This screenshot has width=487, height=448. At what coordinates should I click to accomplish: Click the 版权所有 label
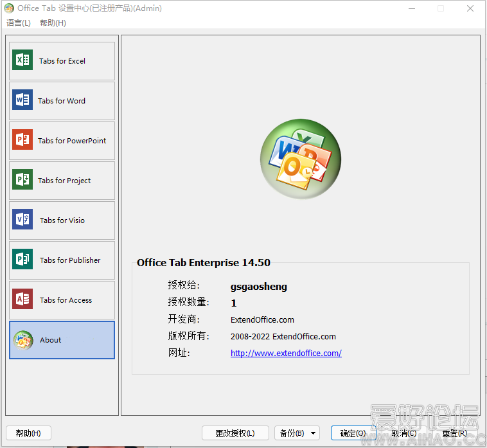point(188,336)
